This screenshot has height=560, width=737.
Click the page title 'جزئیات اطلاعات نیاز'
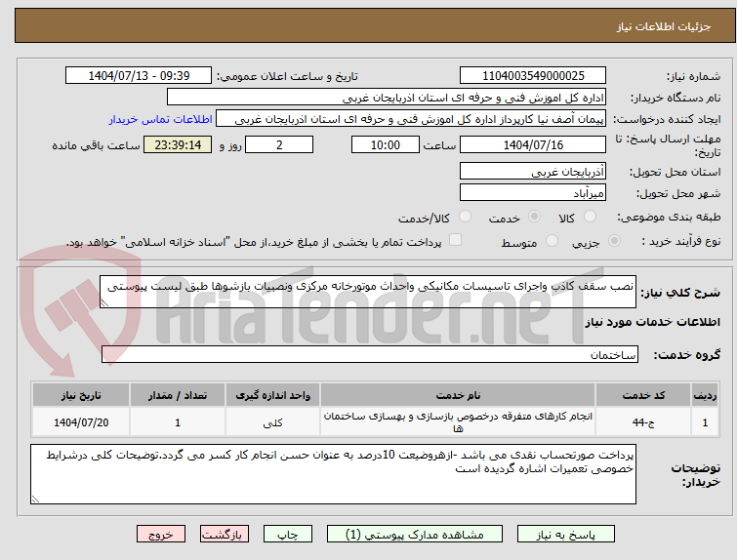click(664, 26)
